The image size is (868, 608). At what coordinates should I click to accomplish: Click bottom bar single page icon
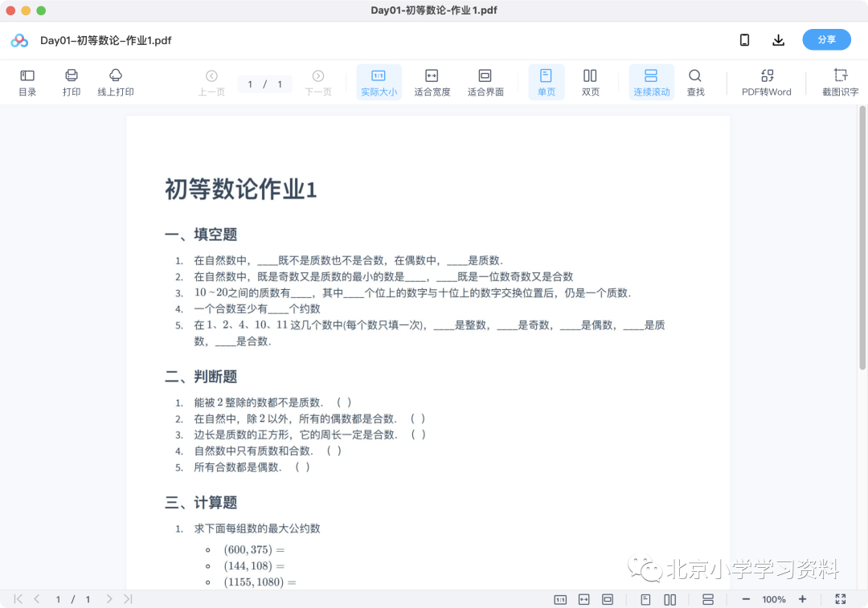coord(645,600)
